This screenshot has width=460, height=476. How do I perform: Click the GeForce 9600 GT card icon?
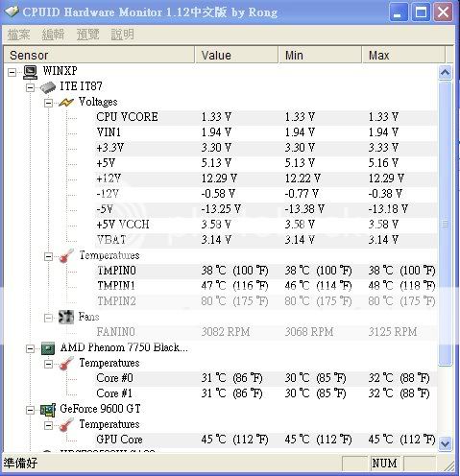pos(48,410)
